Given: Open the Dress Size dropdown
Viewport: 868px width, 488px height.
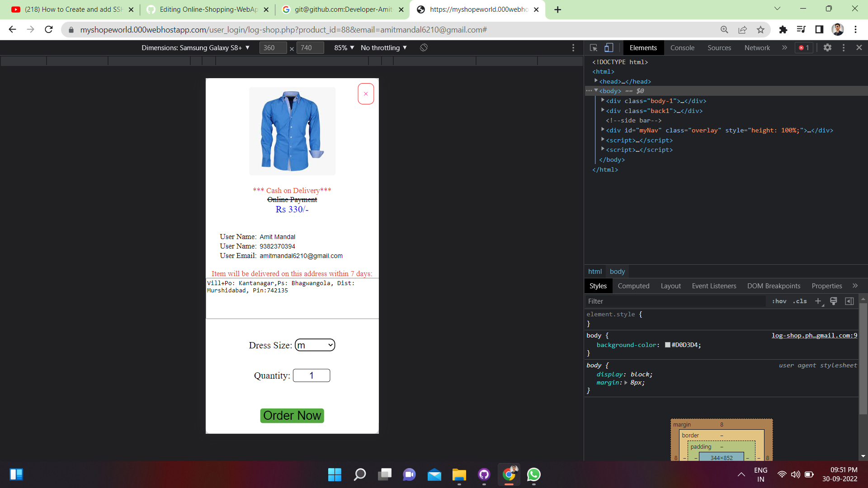Looking at the screenshot, I should [x=315, y=345].
